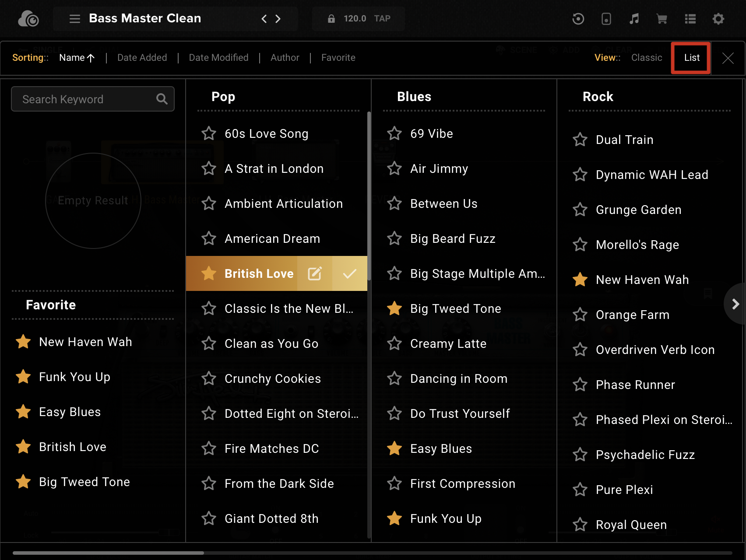746x560 pixels.
Task: Toggle the tempo lock icon
Action: (331, 19)
